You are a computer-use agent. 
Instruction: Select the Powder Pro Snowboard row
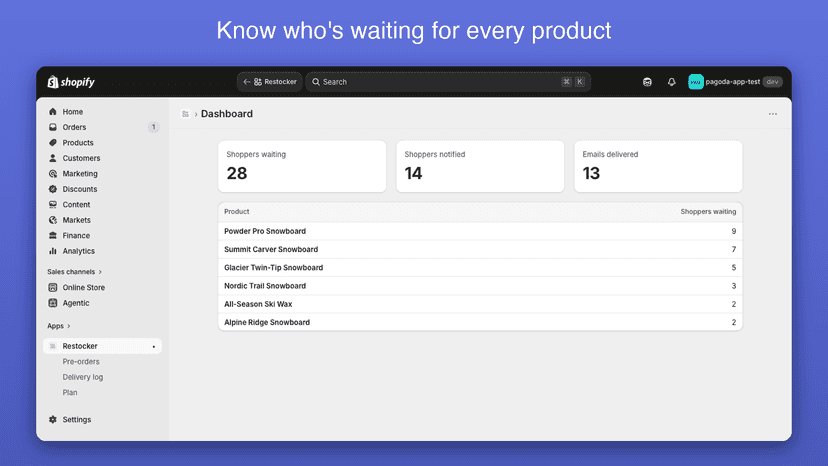tap(480, 231)
